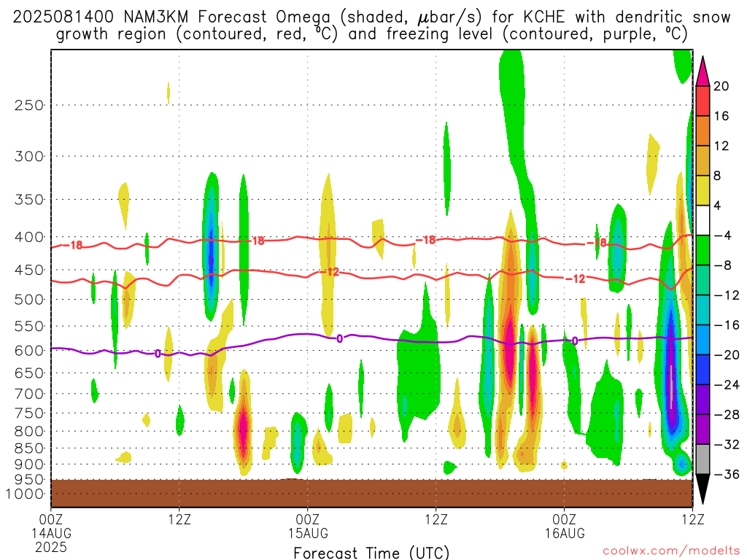Click the 450 pressure level label
The image size is (747, 560).
pyautogui.click(x=29, y=270)
